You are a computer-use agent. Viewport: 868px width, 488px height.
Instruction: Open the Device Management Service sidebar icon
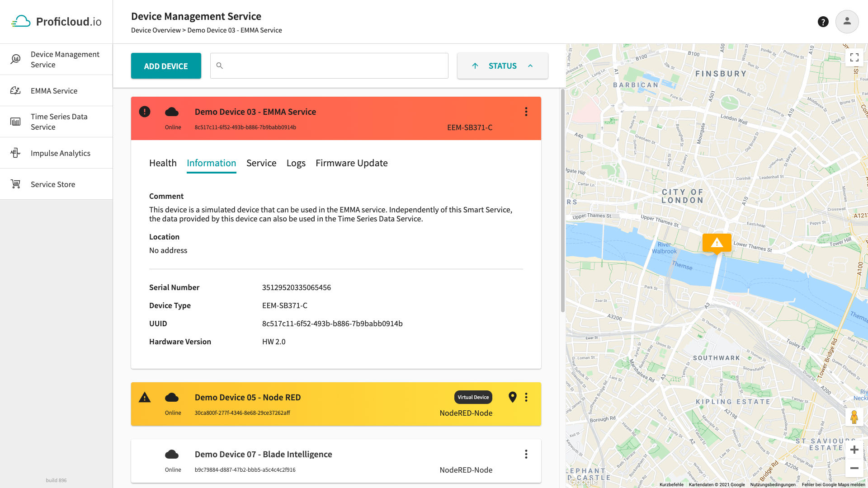tap(15, 59)
